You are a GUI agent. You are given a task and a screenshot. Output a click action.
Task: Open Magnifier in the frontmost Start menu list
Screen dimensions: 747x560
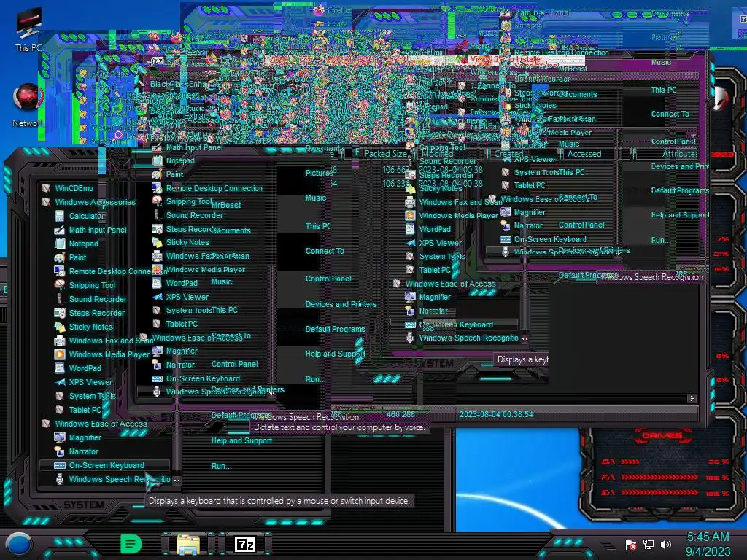pos(78,437)
